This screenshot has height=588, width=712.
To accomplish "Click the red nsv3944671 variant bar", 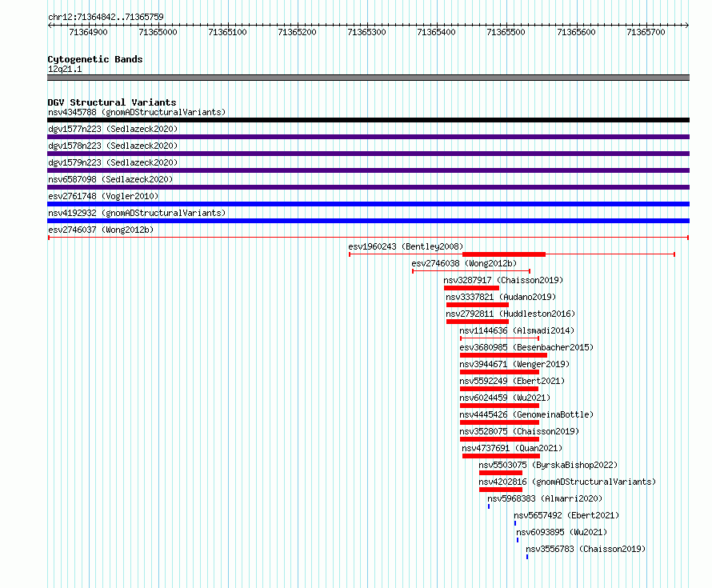I will click(499, 372).
